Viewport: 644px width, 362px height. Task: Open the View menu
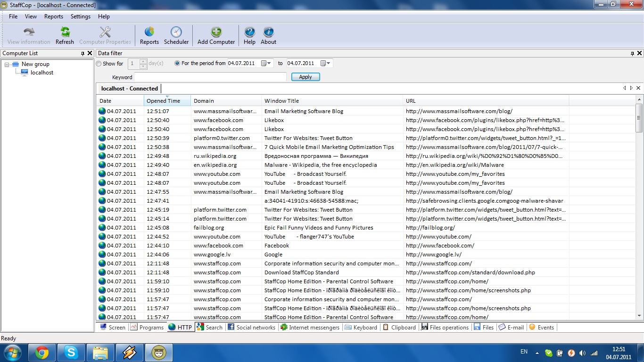pyautogui.click(x=31, y=16)
